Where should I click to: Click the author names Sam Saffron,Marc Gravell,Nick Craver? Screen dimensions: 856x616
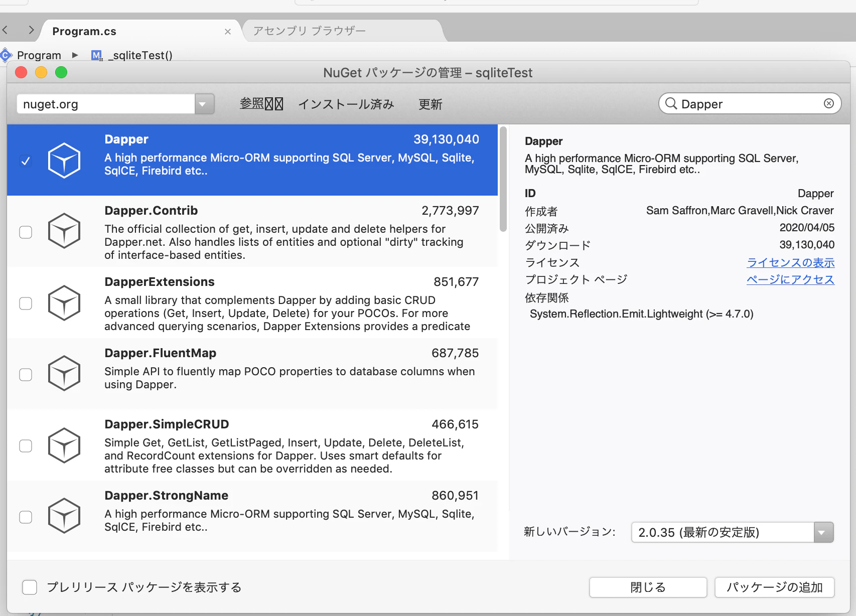coord(740,211)
